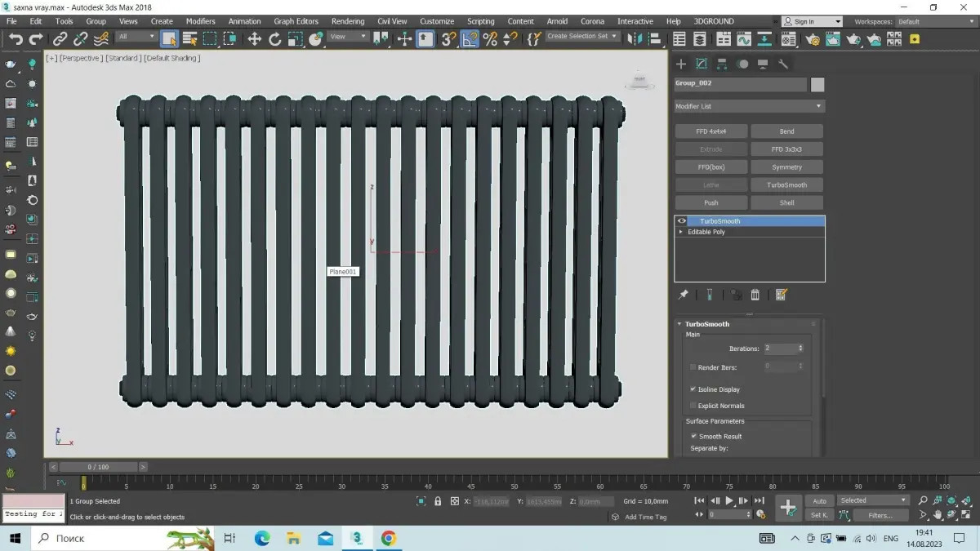Click the FFD 4x4x4 modifier button
Image resolution: width=980 pixels, height=551 pixels.
[710, 131]
